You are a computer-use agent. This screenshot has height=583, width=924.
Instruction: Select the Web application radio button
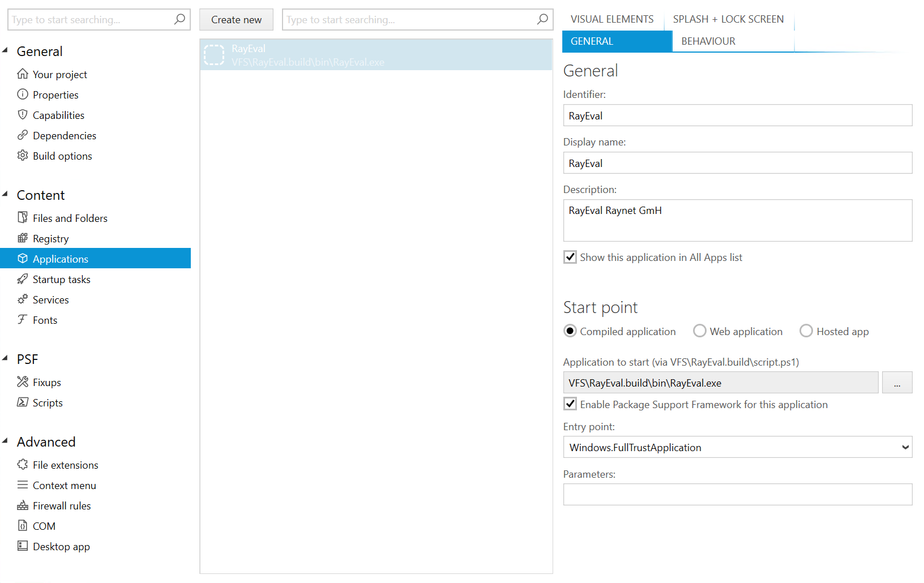pyautogui.click(x=700, y=331)
